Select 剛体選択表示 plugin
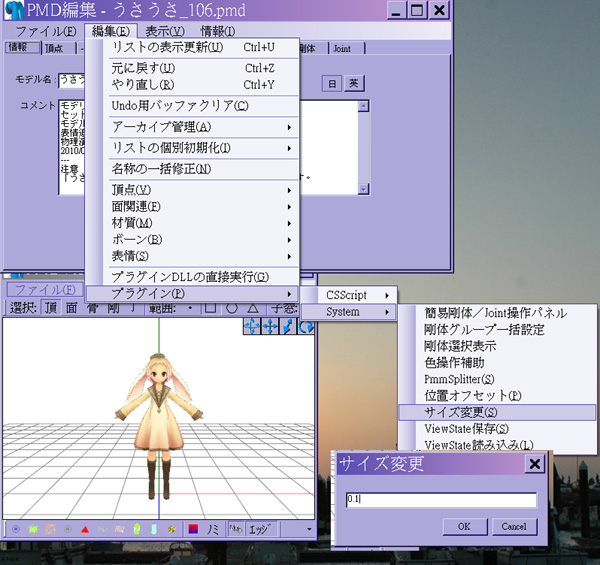Image resolution: width=600 pixels, height=565 pixels. point(497,346)
